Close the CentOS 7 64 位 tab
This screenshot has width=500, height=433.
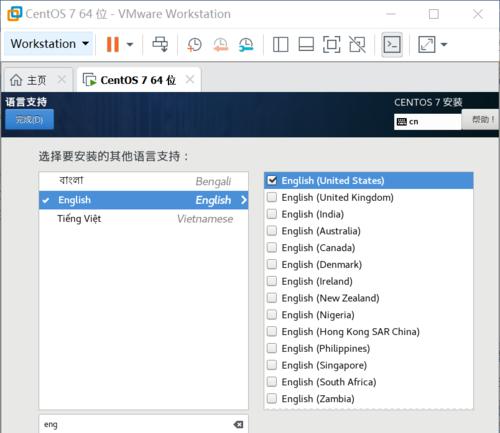click(x=190, y=79)
